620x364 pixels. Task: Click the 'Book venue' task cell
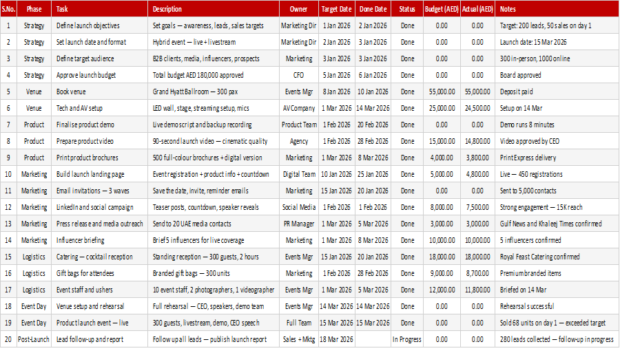click(x=99, y=92)
